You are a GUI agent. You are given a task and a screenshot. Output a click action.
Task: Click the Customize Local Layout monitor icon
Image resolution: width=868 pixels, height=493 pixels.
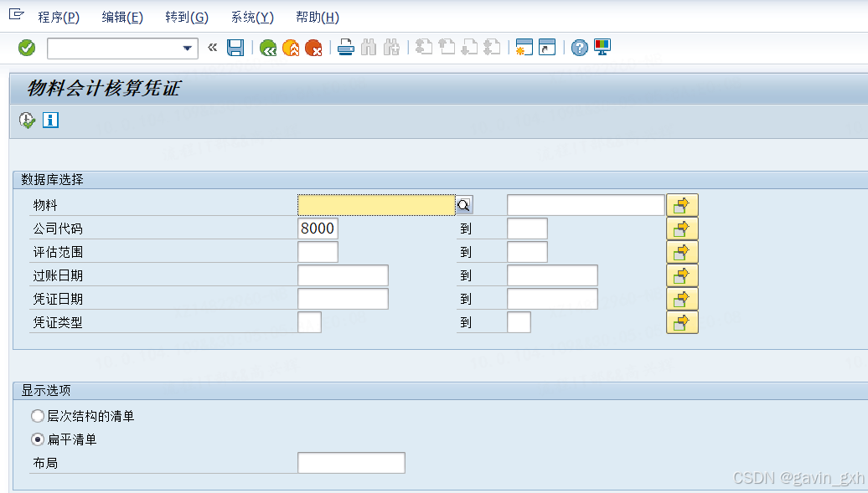602,48
